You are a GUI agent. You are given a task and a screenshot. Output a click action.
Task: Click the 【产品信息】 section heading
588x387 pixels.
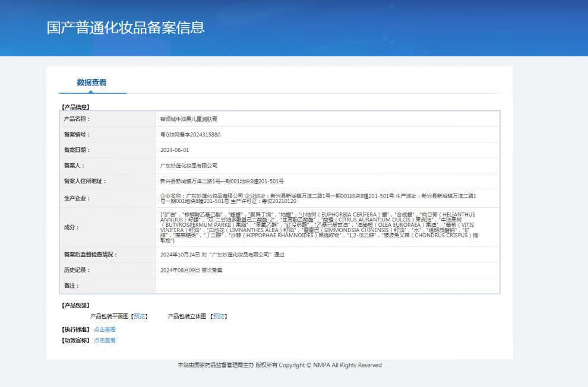[x=75, y=107]
